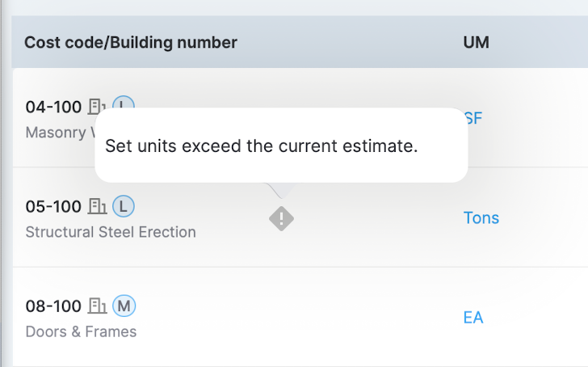Screen dimensions: 588x367
Task: Click the partially hidden L badge on 04-100
Action: [x=123, y=103]
